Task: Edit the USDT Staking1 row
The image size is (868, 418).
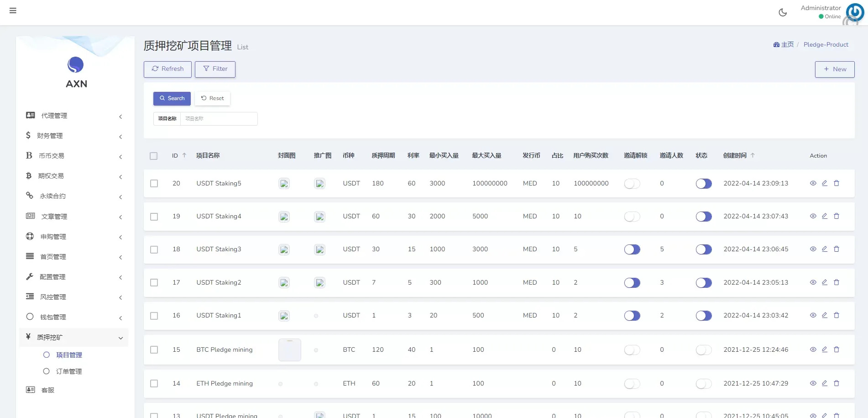Action: tap(825, 315)
